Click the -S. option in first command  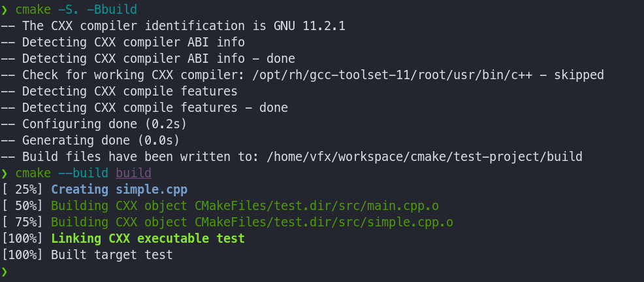[x=69, y=9]
